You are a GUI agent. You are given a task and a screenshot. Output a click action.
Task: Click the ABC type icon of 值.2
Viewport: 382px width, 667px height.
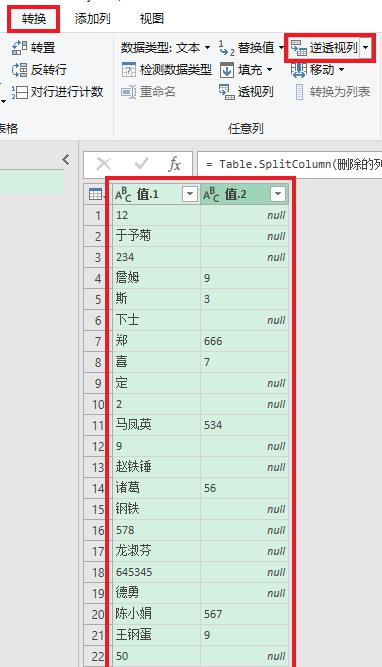[211, 194]
